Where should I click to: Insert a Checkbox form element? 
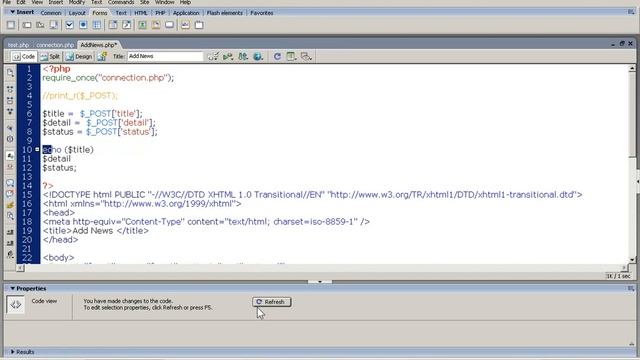tap(69, 25)
